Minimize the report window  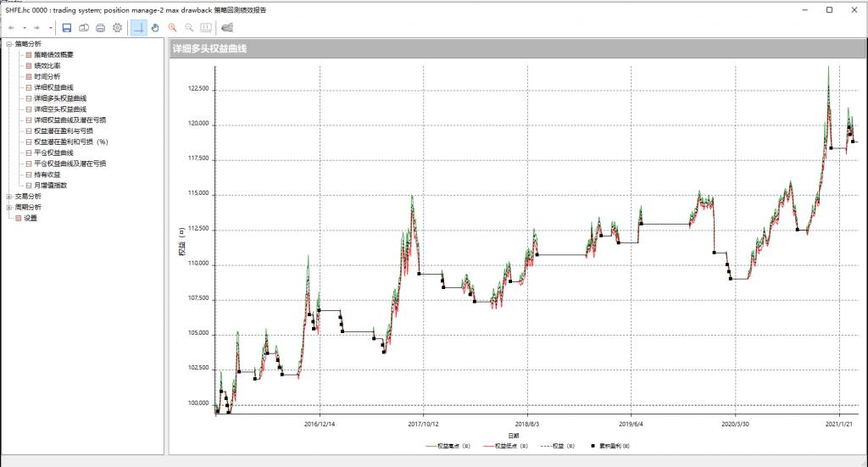tap(805, 10)
